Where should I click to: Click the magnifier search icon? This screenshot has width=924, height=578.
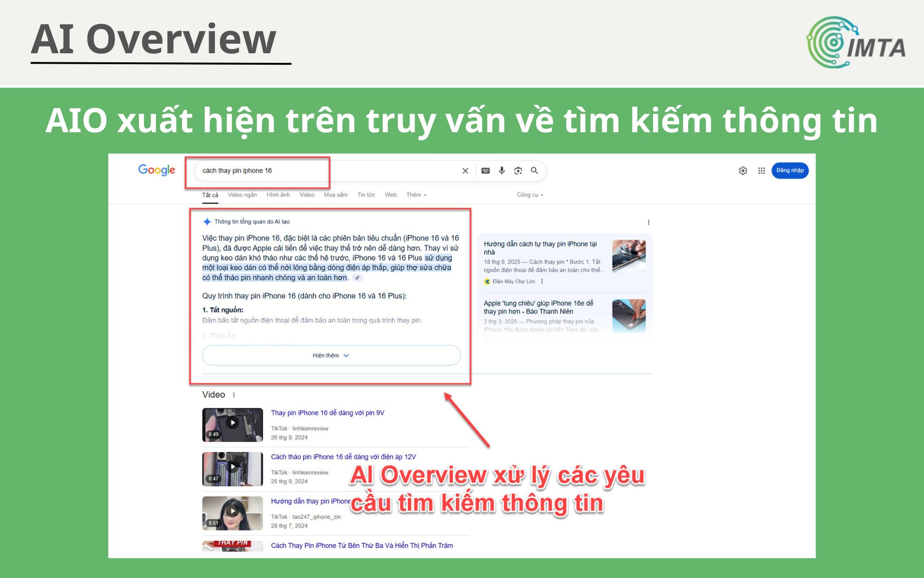point(534,170)
